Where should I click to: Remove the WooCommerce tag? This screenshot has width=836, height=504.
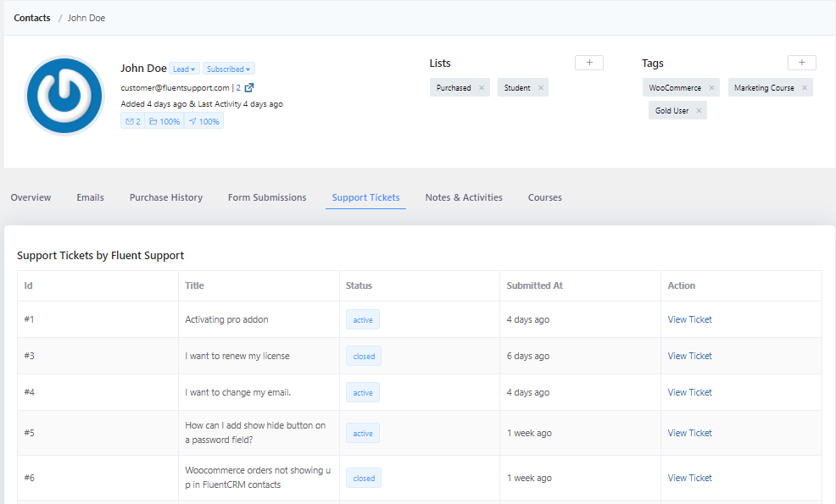pyautogui.click(x=711, y=88)
